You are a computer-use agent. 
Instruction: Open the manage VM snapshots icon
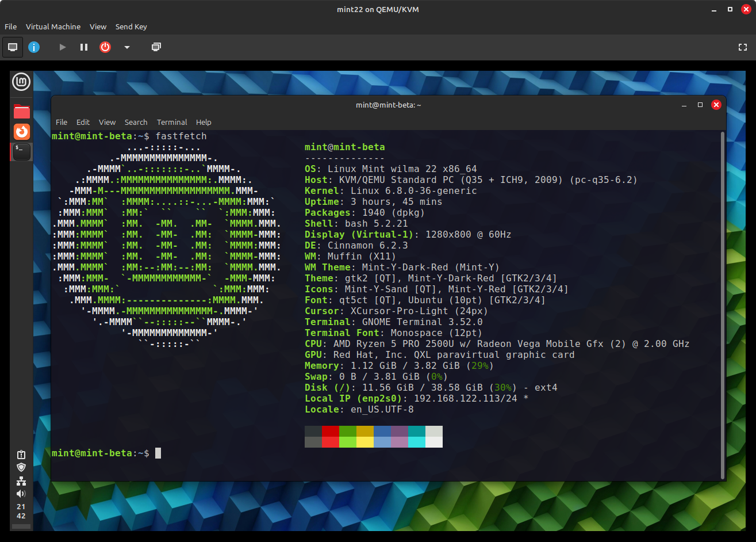(x=156, y=47)
